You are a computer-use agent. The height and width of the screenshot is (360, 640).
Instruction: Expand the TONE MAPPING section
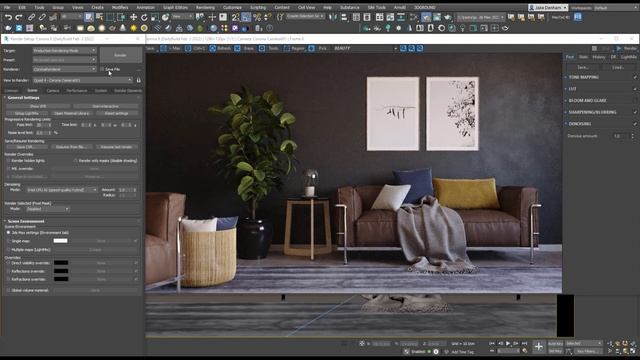click(x=584, y=77)
